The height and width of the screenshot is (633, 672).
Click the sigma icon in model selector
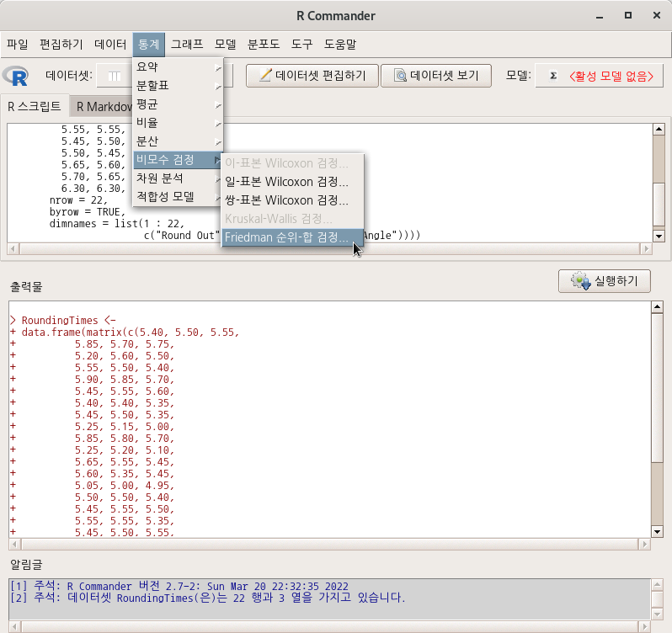point(553,76)
